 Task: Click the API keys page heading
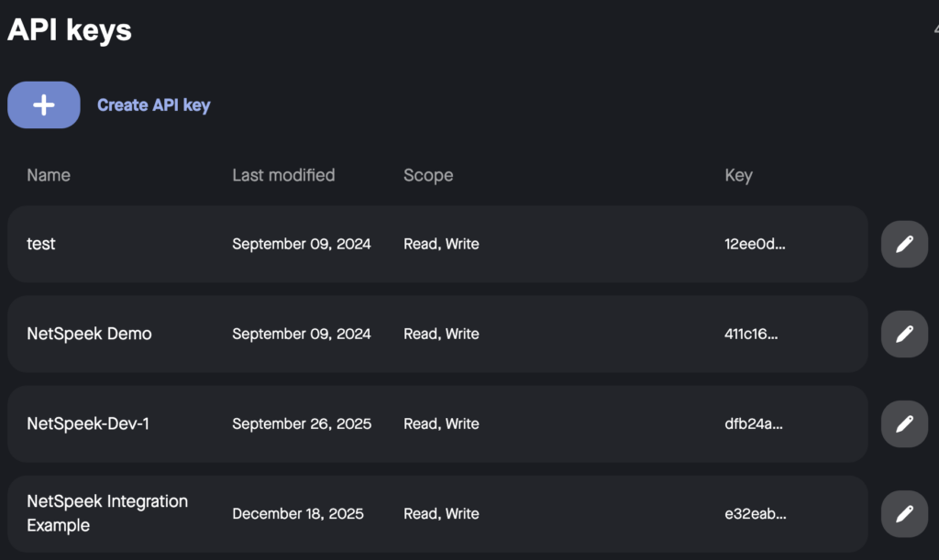click(70, 30)
